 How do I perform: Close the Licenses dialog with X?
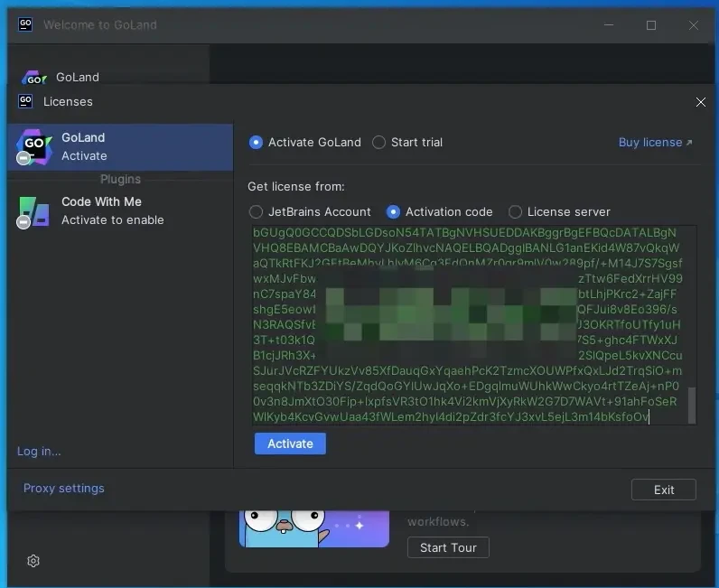click(x=700, y=102)
